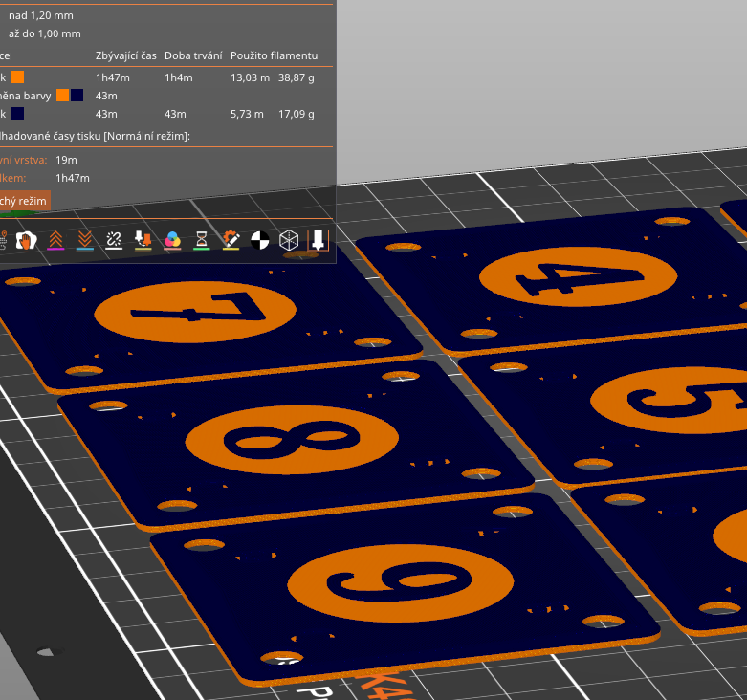Toggle center of gravity marker icon
Screen dimensions: 747x700
[x=259, y=240]
